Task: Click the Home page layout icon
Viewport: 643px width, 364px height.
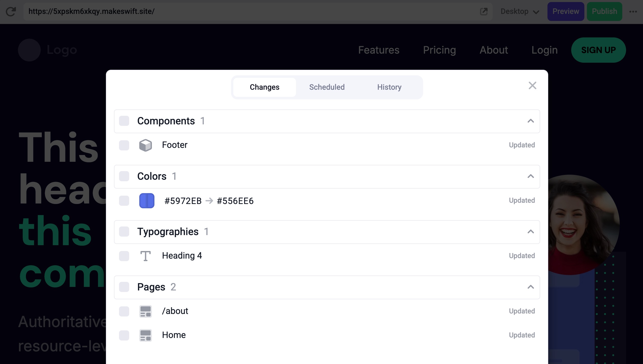Action: click(146, 335)
